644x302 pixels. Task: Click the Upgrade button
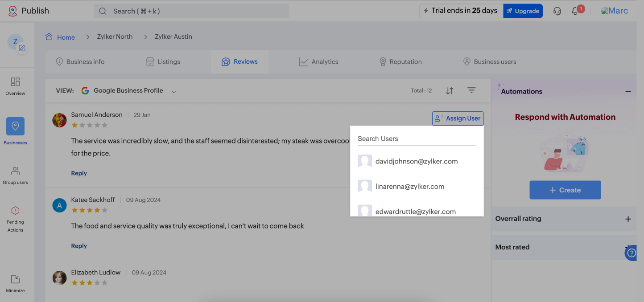point(523,11)
